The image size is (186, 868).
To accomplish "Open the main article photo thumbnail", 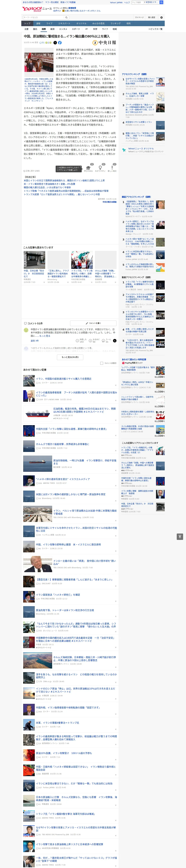I will click(39, 62).
